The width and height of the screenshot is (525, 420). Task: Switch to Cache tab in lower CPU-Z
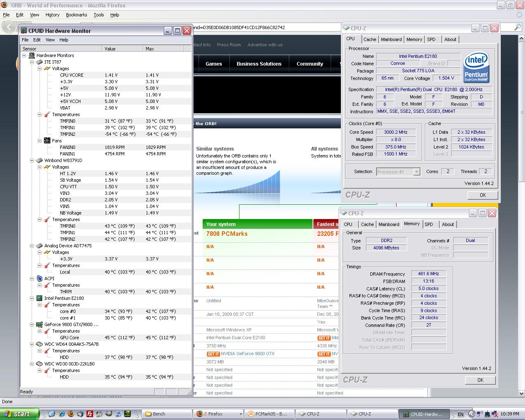(x=367, y=224)
